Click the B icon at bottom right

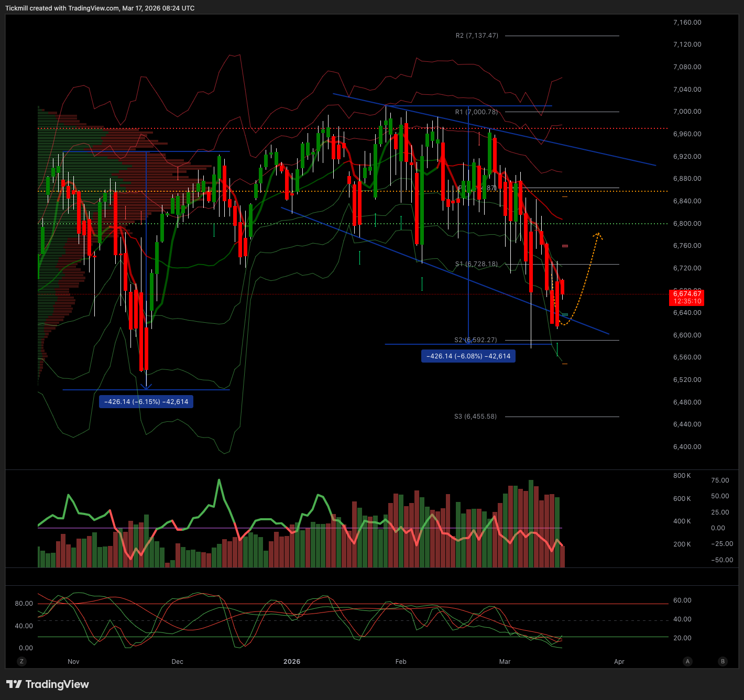pyautogui.click(x=723, y=661)
